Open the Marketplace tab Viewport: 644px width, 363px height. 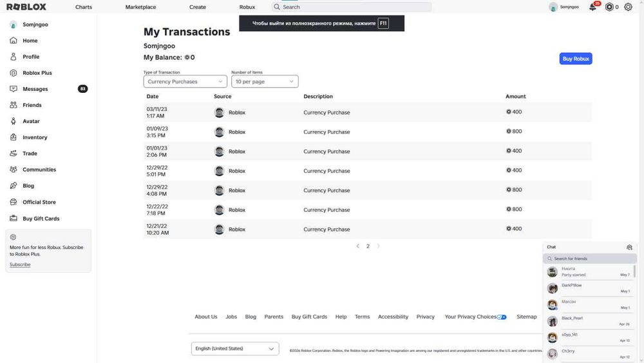point(140,7)
